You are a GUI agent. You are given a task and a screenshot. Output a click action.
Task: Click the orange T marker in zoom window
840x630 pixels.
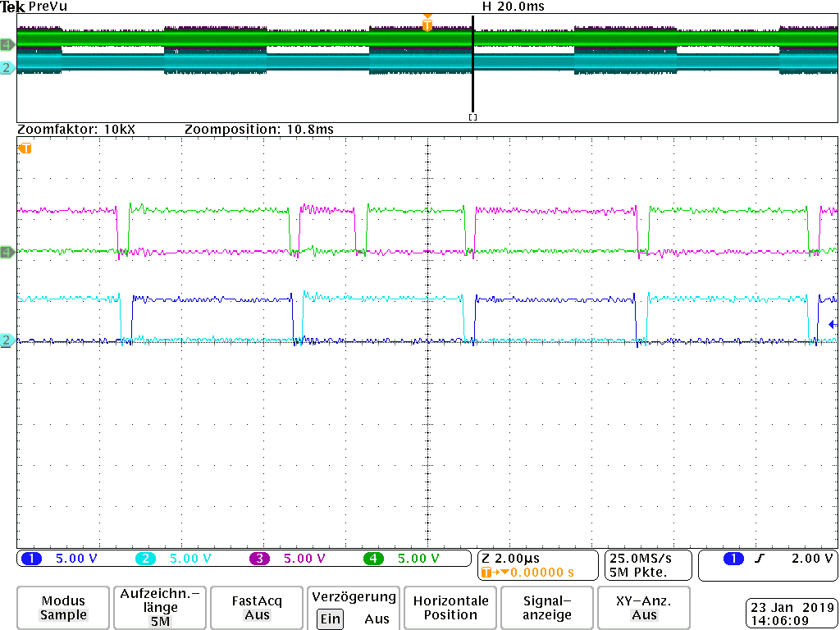coord(25,148)
